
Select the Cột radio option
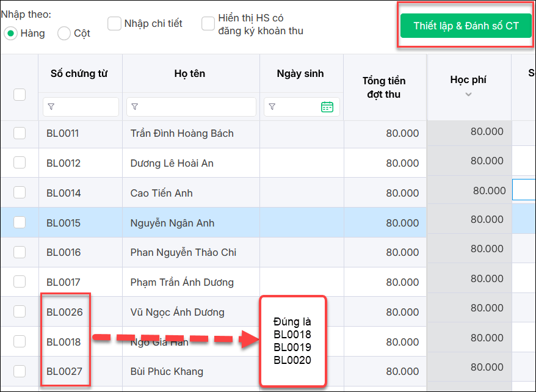tap(64, 33)
